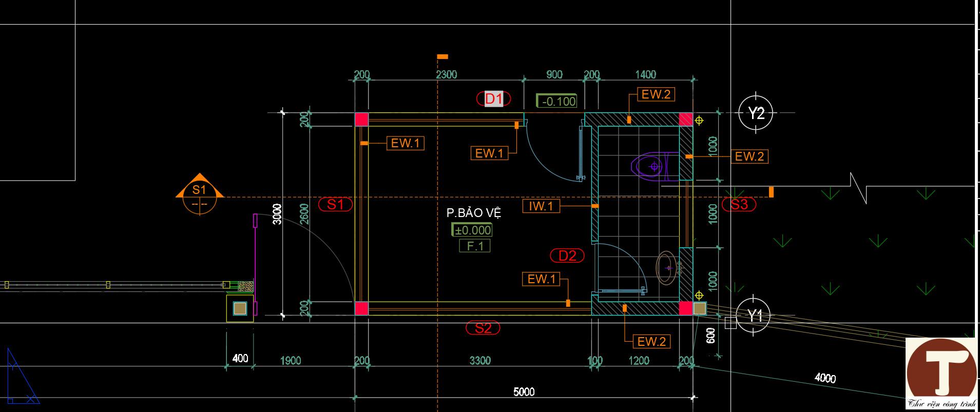
Task: Select the highlighted D1 door tag
Action: [493, 99]
